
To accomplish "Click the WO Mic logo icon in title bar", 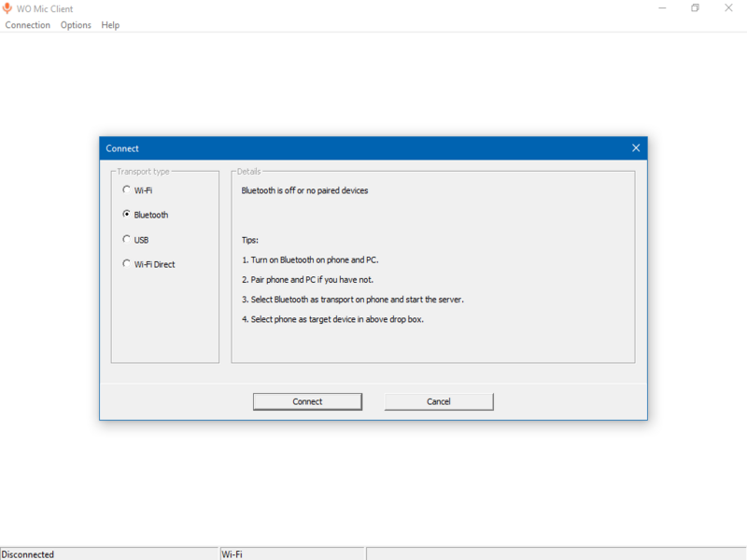I will click(x=9, y=8).
